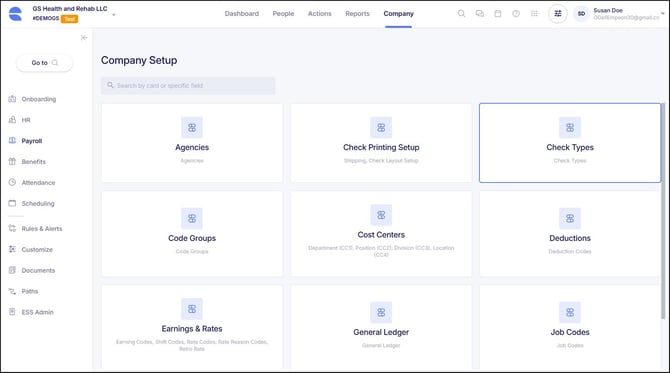
Task: Click the vertical scrollbar on the right
Action: pyautogui.click(x=663, y=211)
